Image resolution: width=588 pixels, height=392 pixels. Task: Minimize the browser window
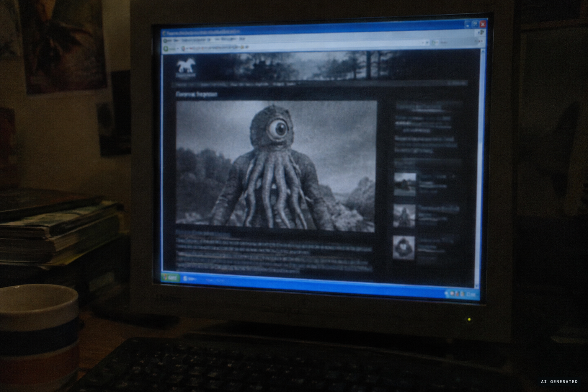(468, 24)
